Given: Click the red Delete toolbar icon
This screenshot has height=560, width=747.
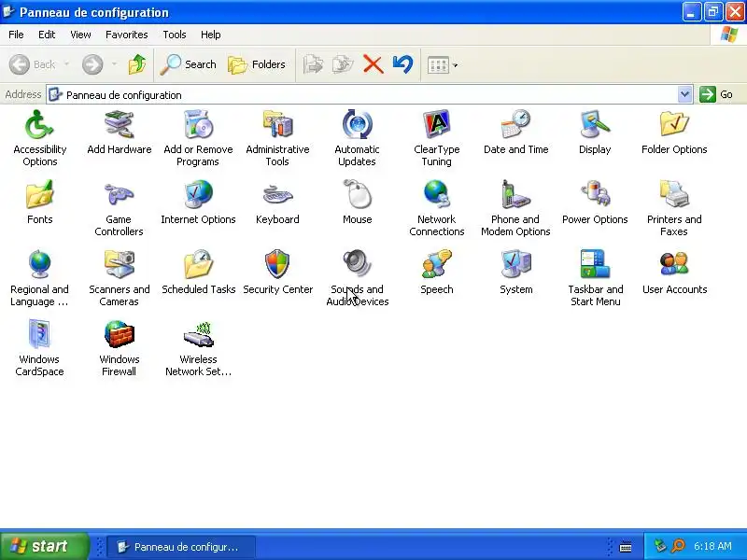Looking at the screenshot, I should click(373, 64).
